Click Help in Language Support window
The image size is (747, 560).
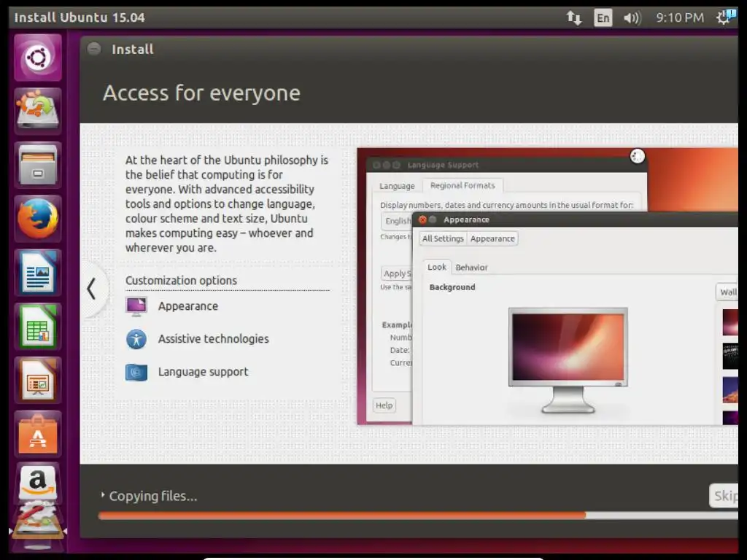click(x=384, y=405)
